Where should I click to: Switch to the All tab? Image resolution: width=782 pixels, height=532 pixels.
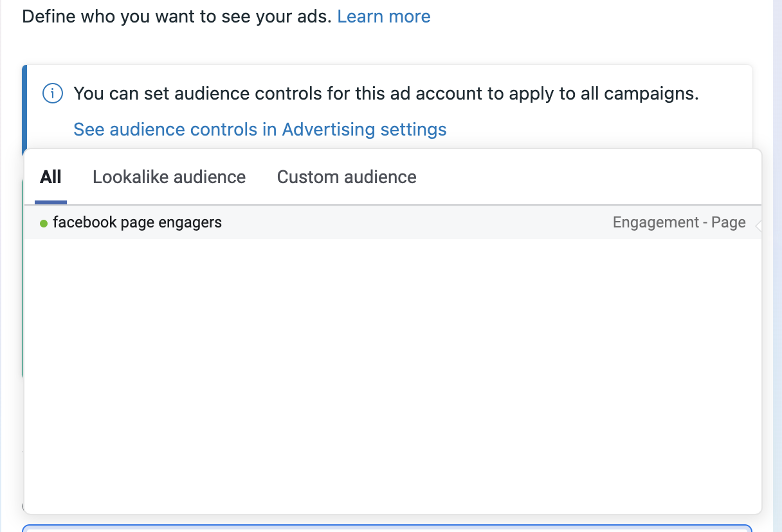[x=51, y=177]
